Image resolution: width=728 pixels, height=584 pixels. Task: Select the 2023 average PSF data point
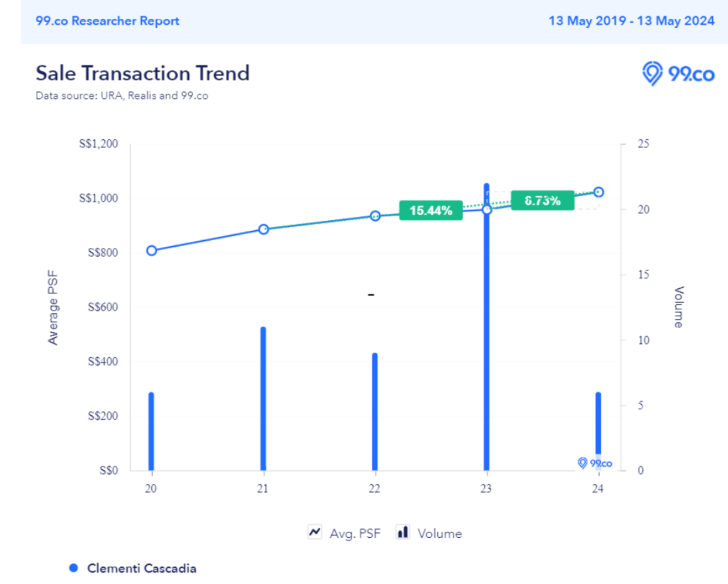pyautogui.click(x=487, y=209)
